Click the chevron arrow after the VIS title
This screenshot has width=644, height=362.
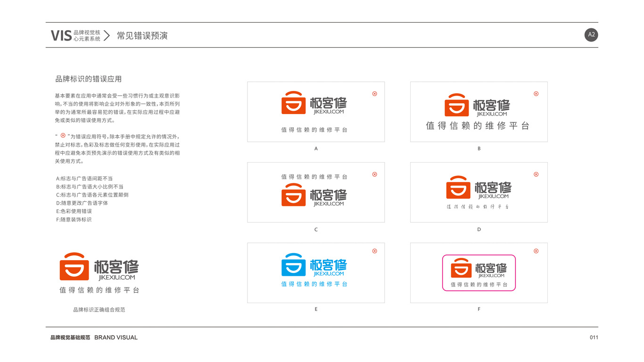click(107, 35)
